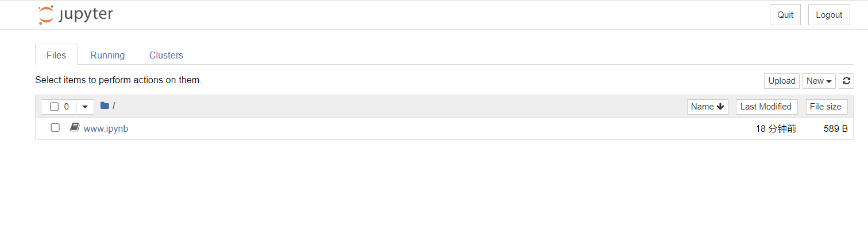The height and width of the screenshot is (246, 868).
Task: Select the Files tab
Action: (56, 55)
